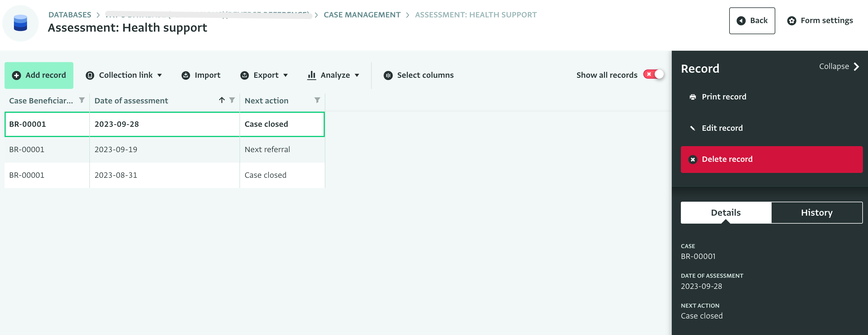The height and width of the screenshot is (335, 868).
Task: Click the Analyze dropdown arrow
Action: (x=359, y=75)
